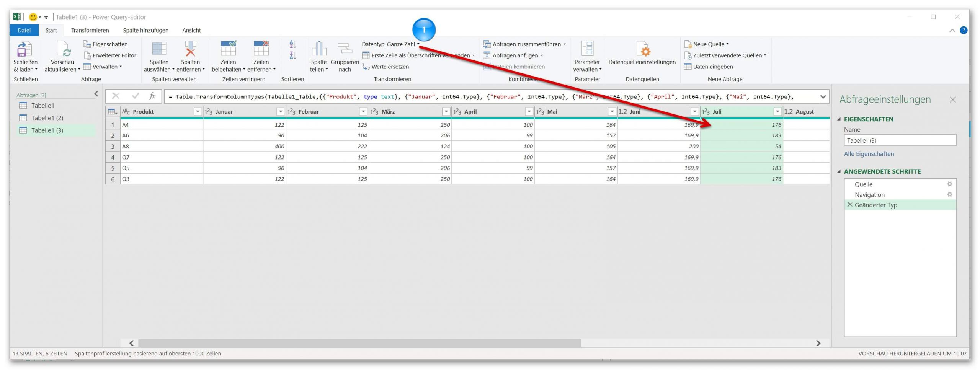Delete the Geänderter Typ step

point(849,205)
